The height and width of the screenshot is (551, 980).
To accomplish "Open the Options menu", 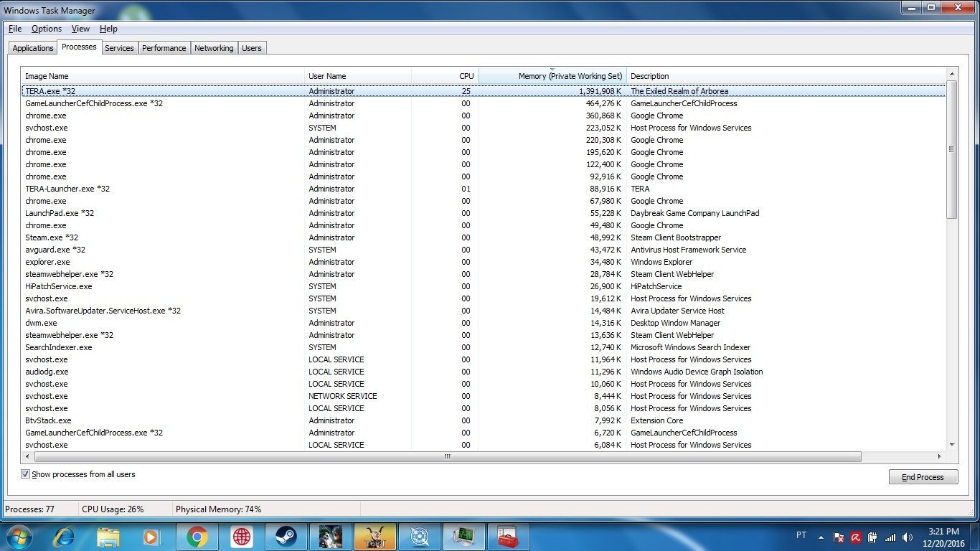I will [x=47, y=29].
